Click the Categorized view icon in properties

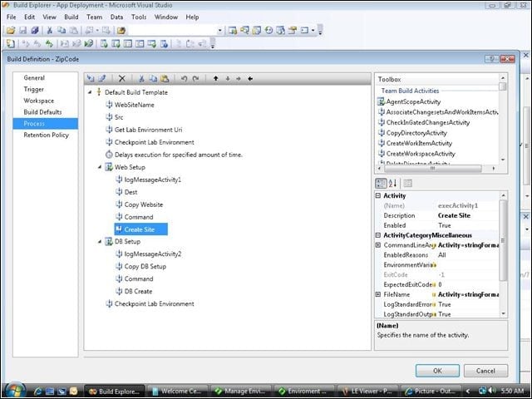click(x=381, y=184)
